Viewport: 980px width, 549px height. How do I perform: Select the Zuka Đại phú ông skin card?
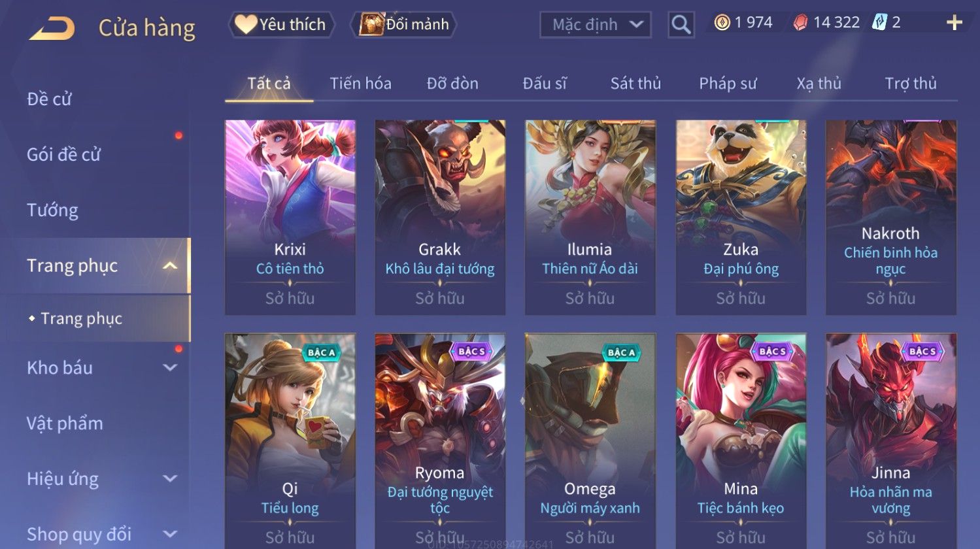coord(741,217)
